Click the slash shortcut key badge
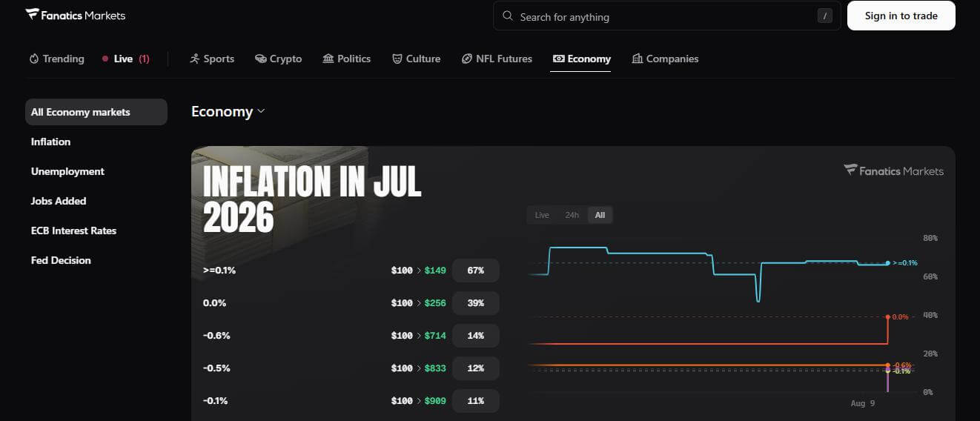 (824, 16)
